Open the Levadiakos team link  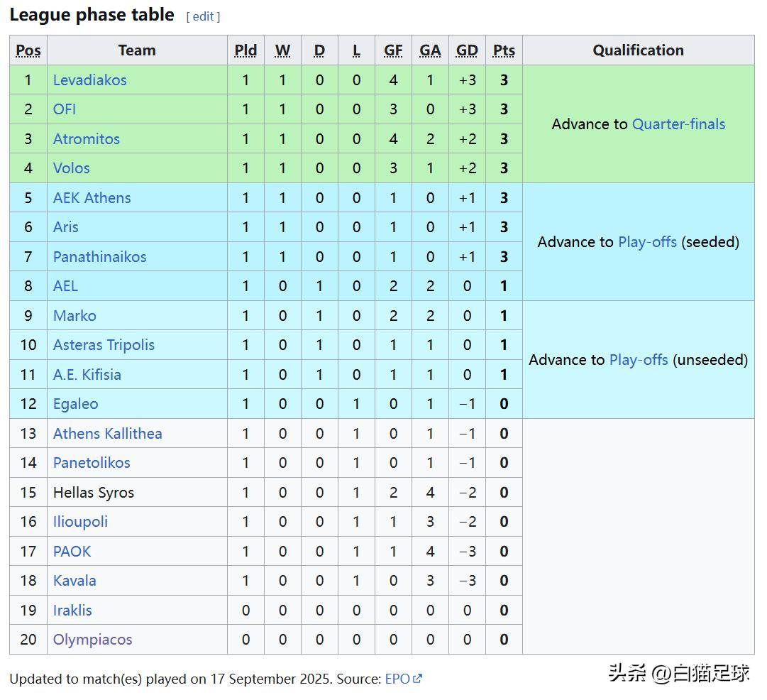click(90, 80)
